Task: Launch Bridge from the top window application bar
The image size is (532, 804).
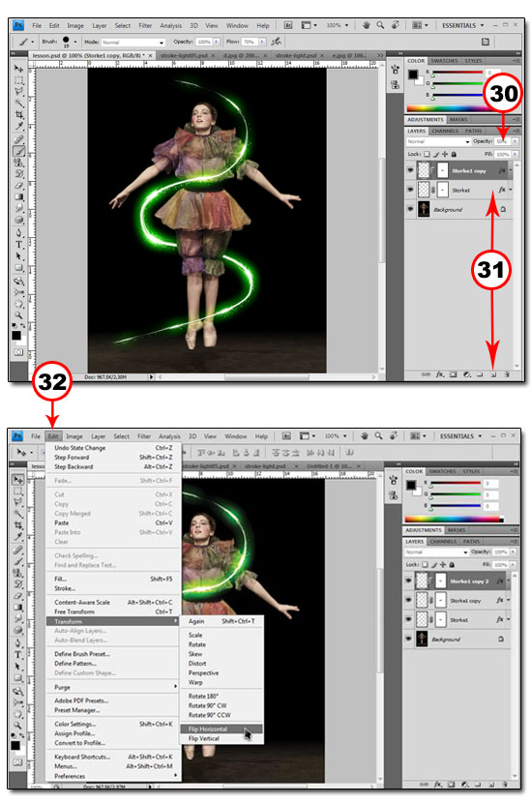Action: tap(288, 25)
